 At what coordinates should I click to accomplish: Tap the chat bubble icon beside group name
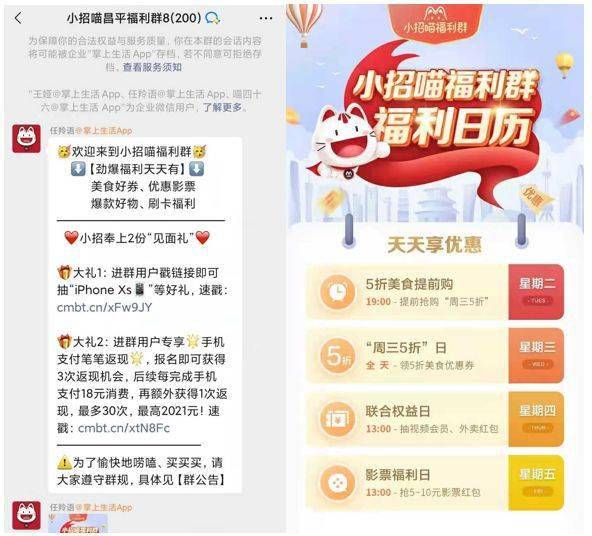tap(213, 18)
